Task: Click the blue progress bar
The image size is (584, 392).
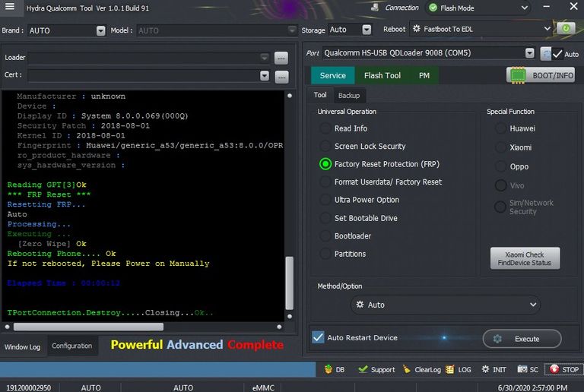Action: (x=157, y=370)
